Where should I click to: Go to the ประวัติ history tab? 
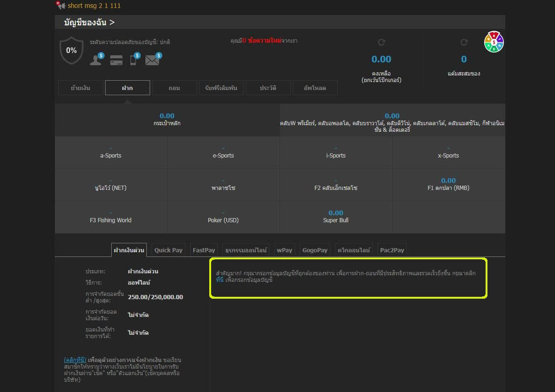pos(268,88)
